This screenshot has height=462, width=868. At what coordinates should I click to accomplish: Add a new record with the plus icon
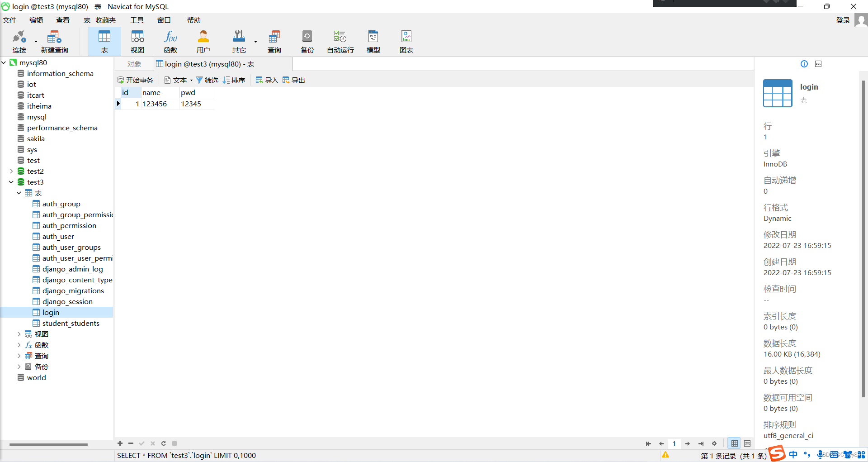(120, 443)
